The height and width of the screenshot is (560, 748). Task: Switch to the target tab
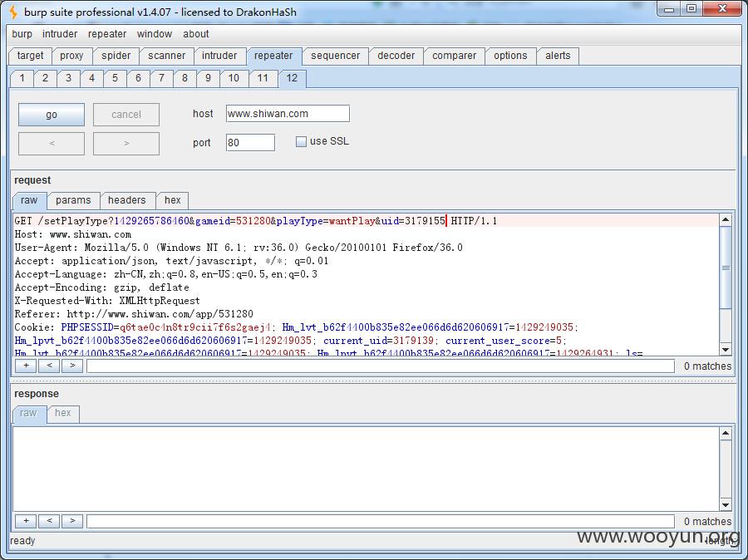point(30,56)
